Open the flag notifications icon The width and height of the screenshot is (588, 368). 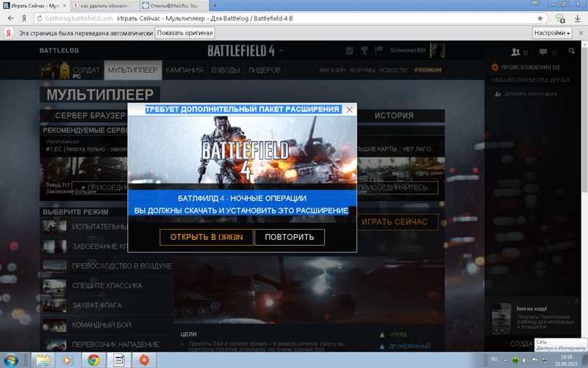coord(379,49)
